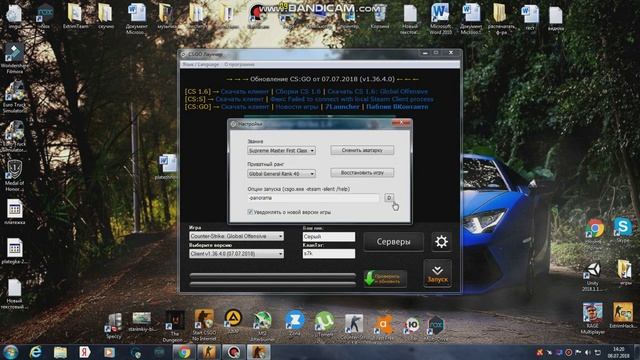This screenshot has height=360, width=640.
Task: Select the uTorrent desktop shortcut
Action: pyautogui.click(x=324, y=323)
